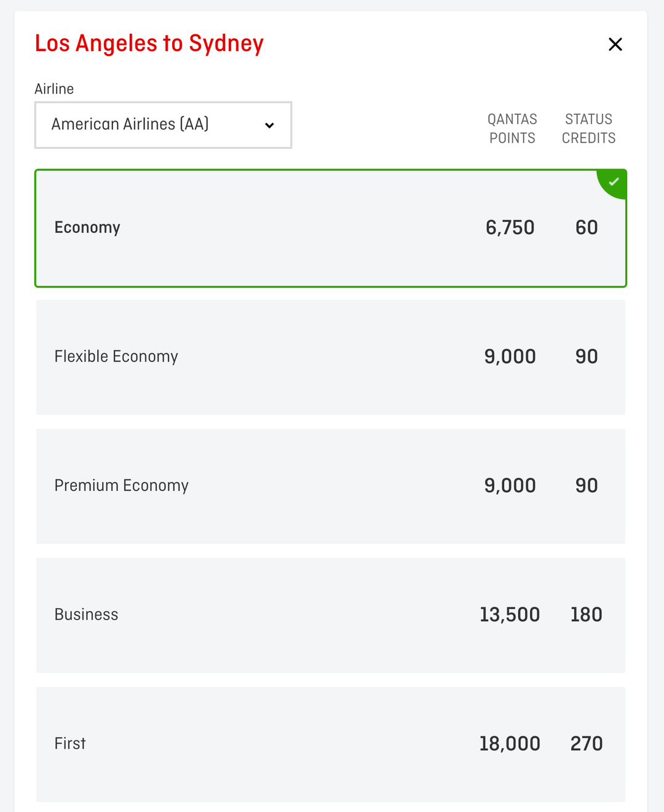Click the Airline field label
The image size is (664, 812).
coord(54,89)
